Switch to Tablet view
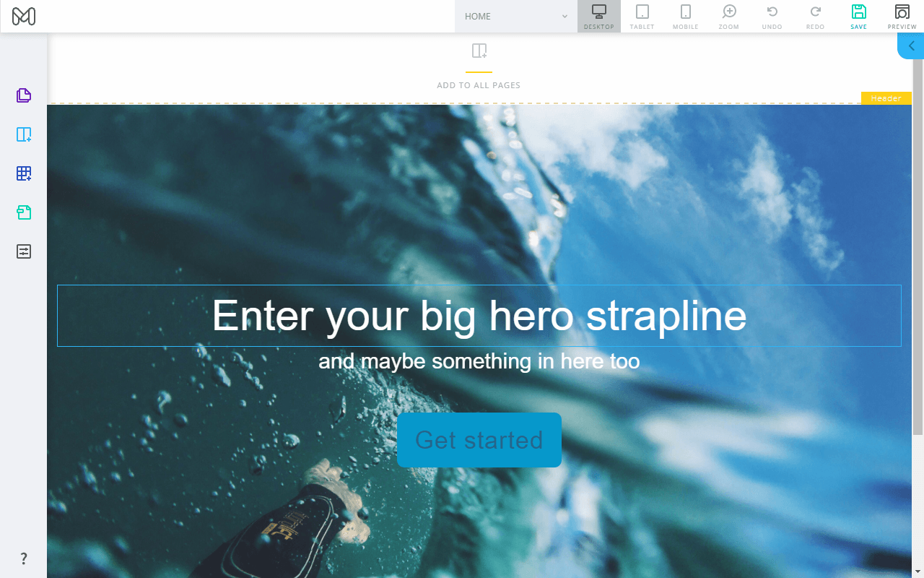Screen dimensions: 924x578 pyautogui.click(x=642, y=17)
